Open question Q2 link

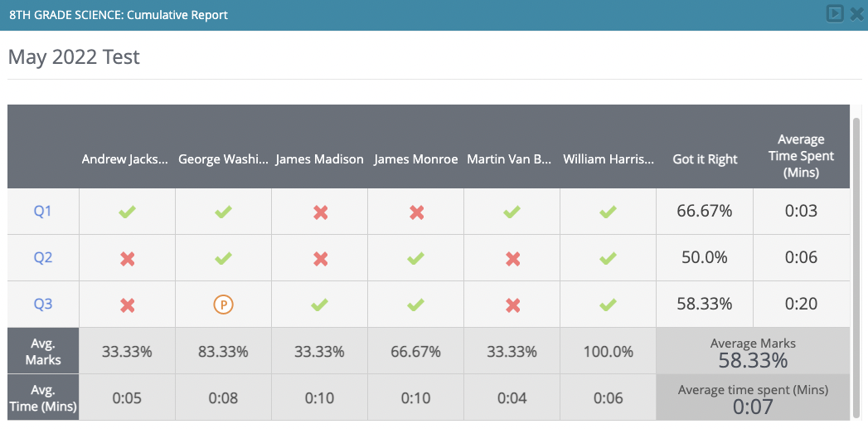43,257
